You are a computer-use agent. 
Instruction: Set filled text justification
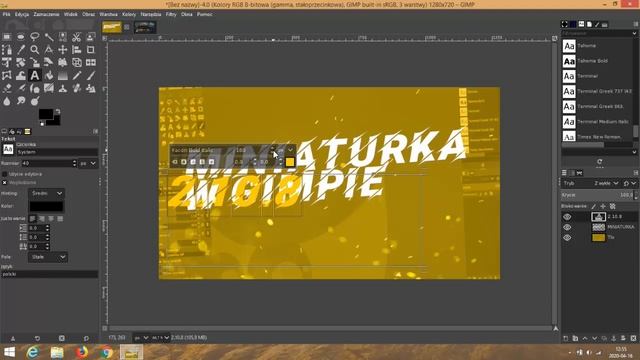pyautogui.click(x=60, y=219)
